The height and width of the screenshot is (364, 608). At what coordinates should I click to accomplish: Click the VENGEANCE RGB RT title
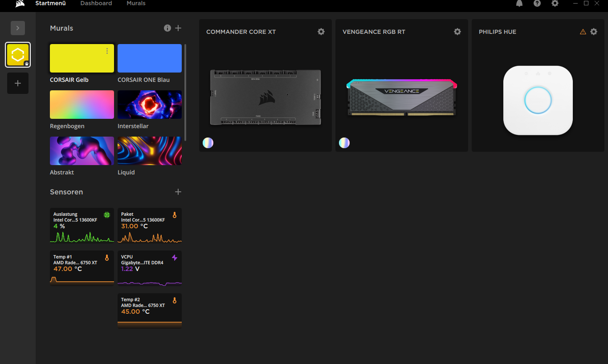374,32
